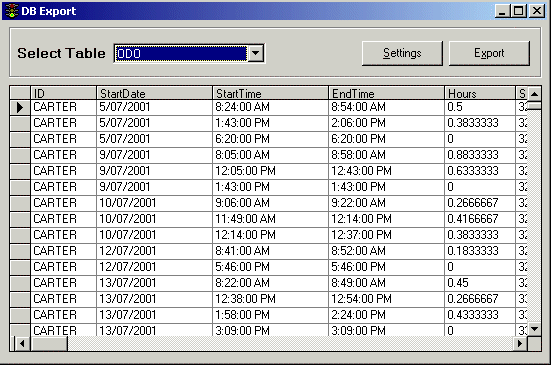Click the StartTime column header

[270, 93]
